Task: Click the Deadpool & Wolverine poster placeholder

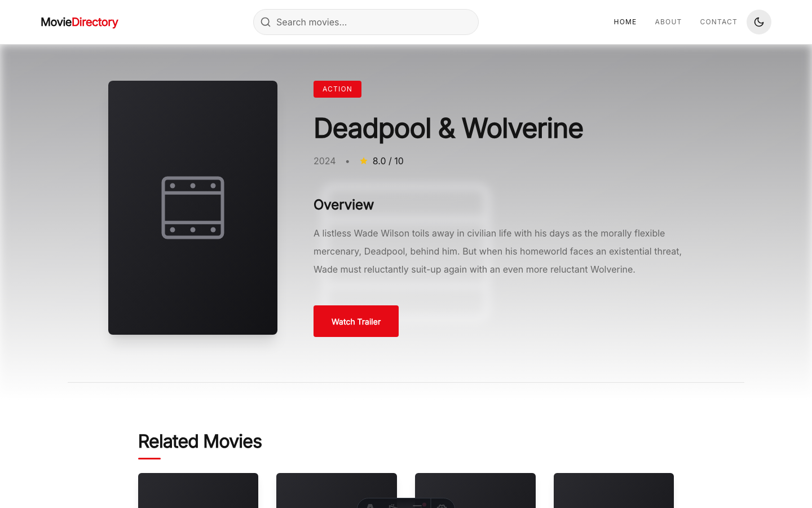Action: (x=193, y=208)
